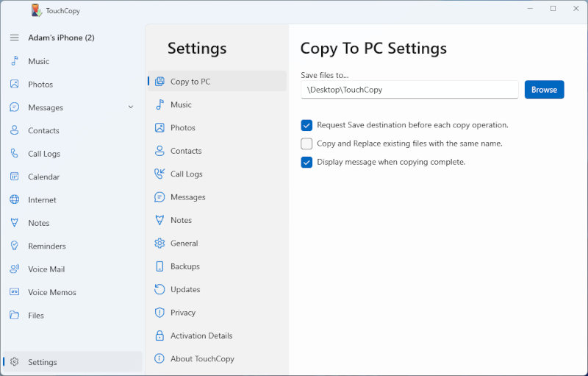Click the About TouchCopy info icon
Screen dimensions: 588x376
[159, 358]
